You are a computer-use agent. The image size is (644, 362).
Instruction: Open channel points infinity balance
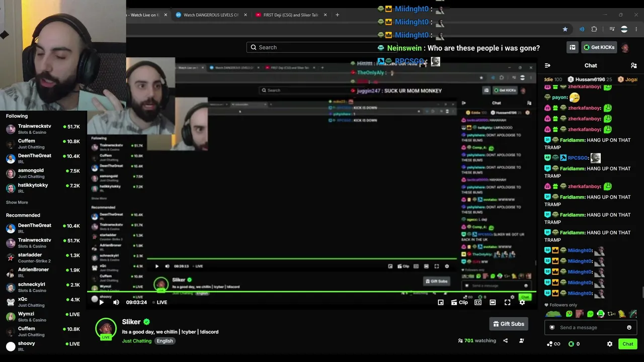(553, 344)
